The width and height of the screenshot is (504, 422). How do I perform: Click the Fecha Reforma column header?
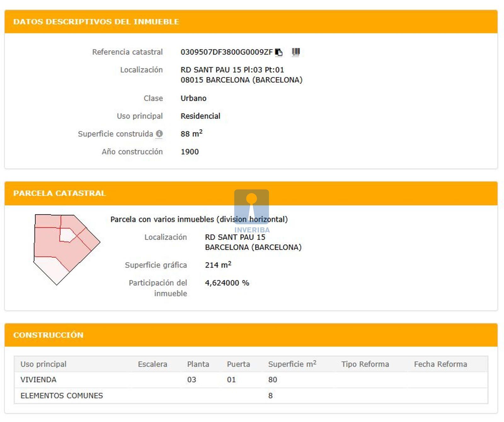click(440, 364)
